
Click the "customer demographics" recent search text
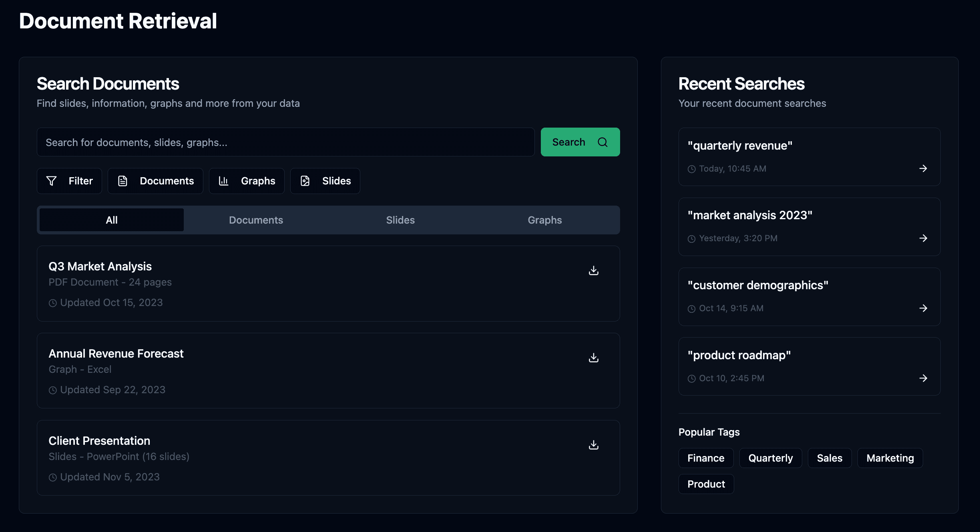click(x=758, y=285)
